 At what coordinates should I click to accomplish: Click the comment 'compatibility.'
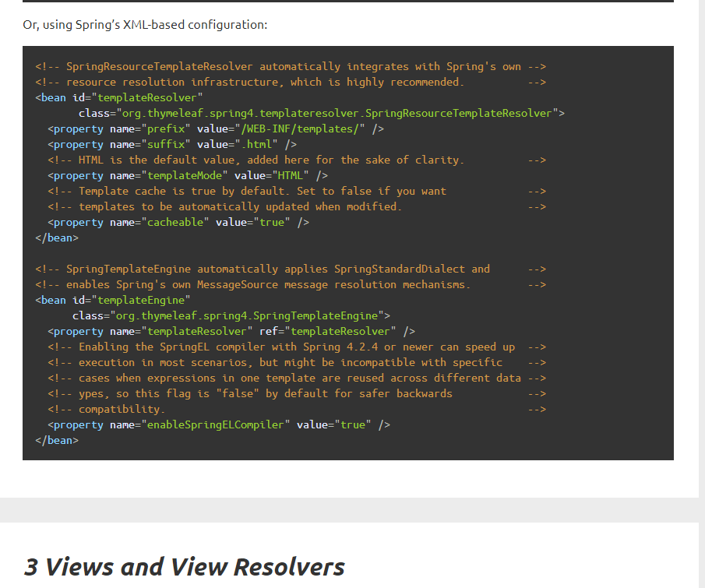click(297, 410)
